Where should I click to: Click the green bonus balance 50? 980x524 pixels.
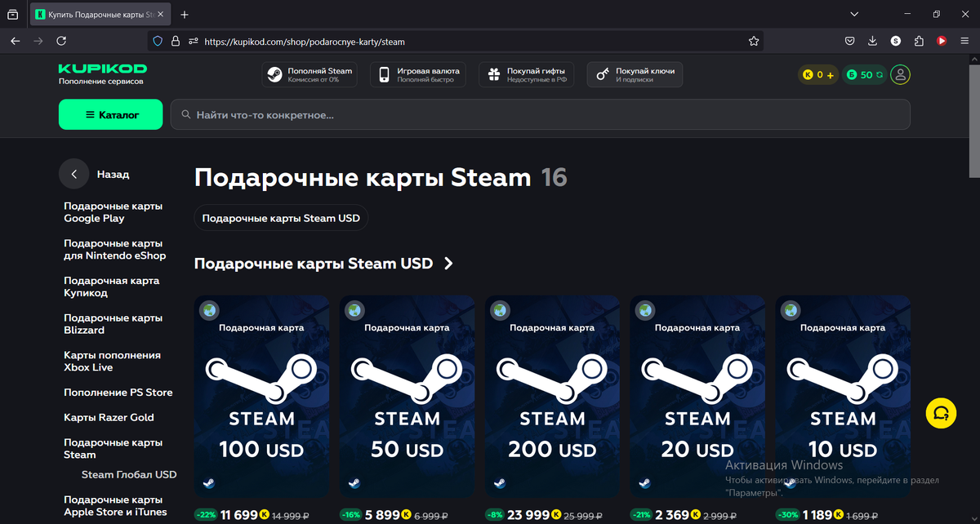[865, 75]
